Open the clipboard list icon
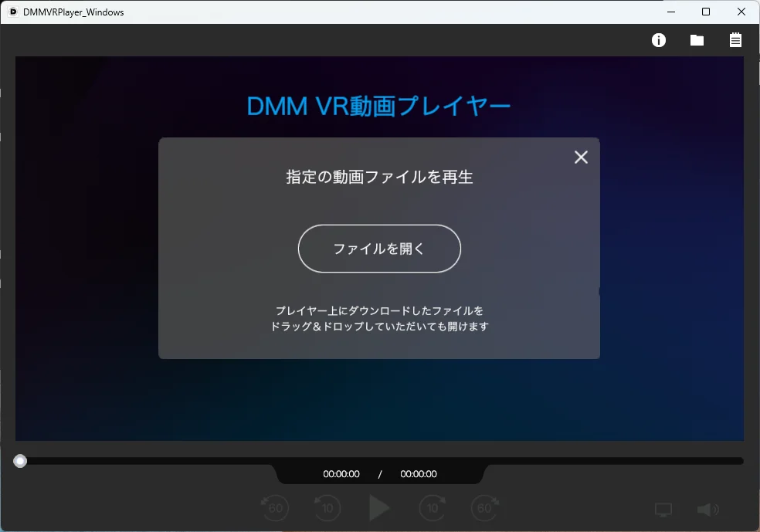 [x=735, y=39]
